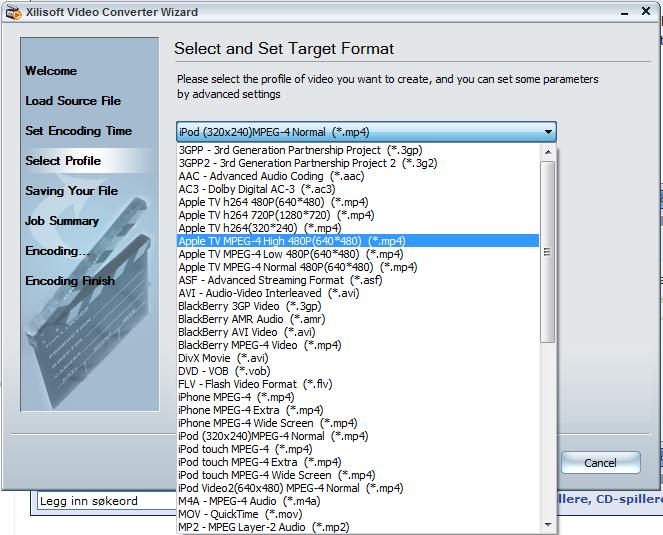Select 'DVD - VOB (*.vob)'
Viewport: 663px width, 535px height.
pyautogui.click(x=358, y=371)
